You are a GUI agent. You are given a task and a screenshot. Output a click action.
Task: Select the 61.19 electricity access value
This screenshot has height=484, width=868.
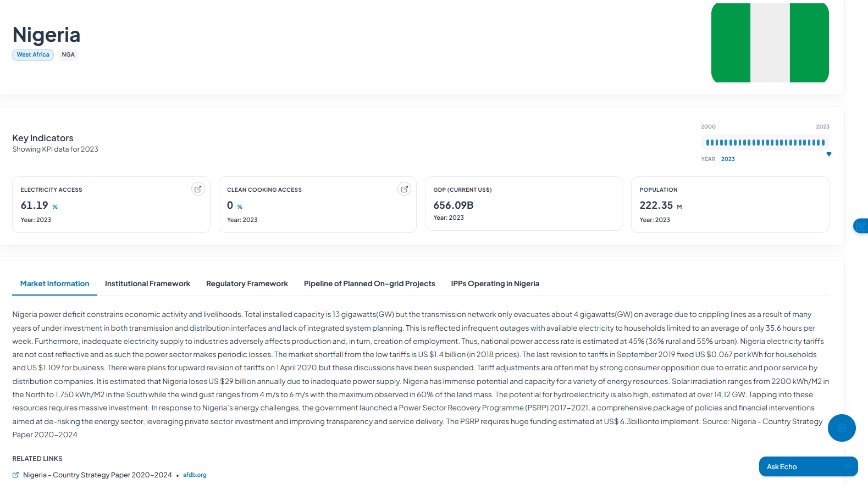coord(35,205)
